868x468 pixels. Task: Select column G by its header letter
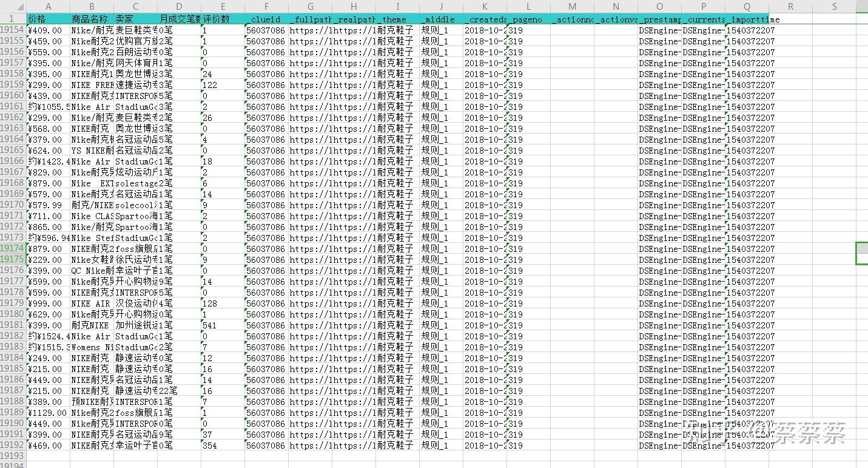pyautogui.click(x=311, y=6)
